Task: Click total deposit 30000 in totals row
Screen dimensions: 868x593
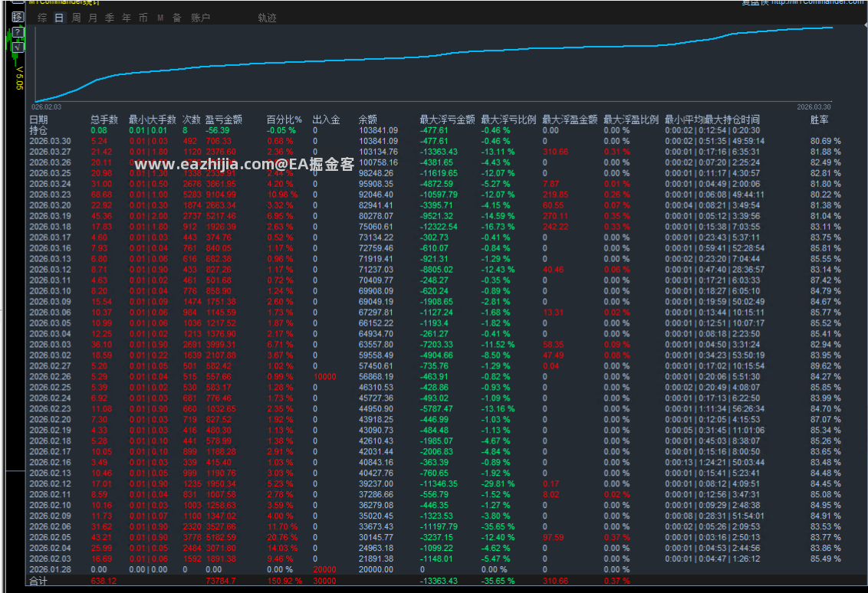Action: (x=325, y=581)
